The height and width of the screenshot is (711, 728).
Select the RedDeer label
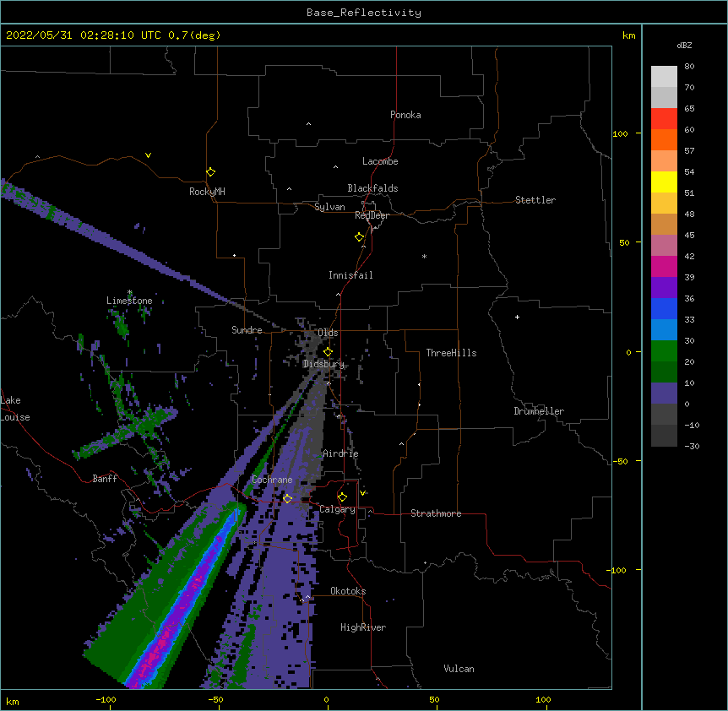[372, 215]
